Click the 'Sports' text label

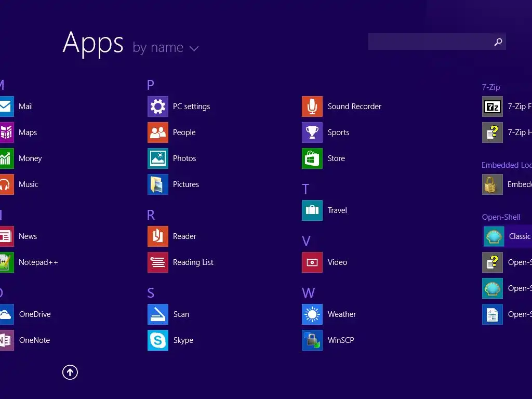click(x=338, y=132)
